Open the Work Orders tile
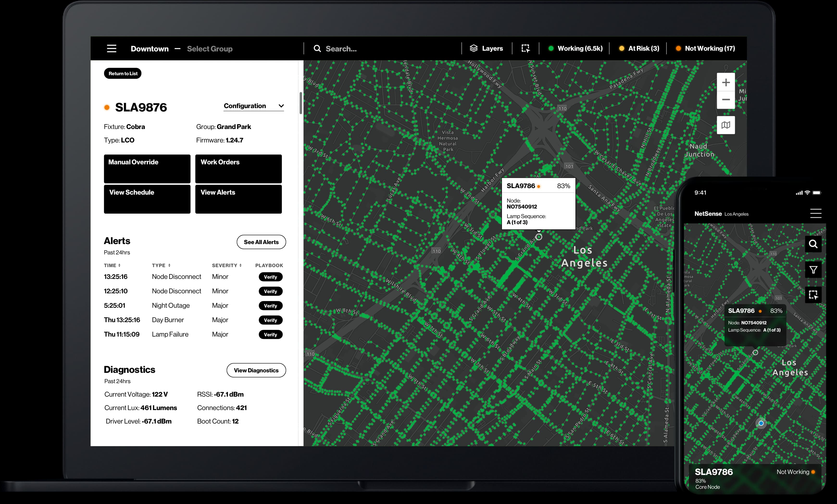This screenshot has width=837, height=504. point(238,169)
